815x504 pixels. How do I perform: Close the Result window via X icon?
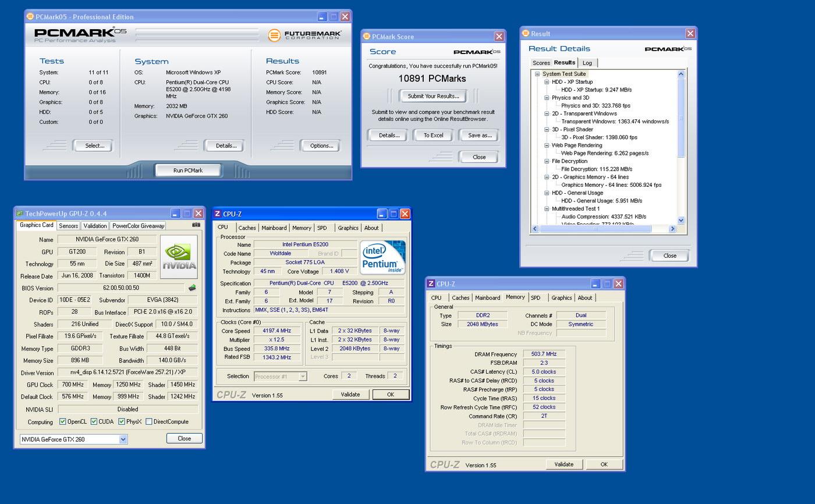[x=690, y=33]
